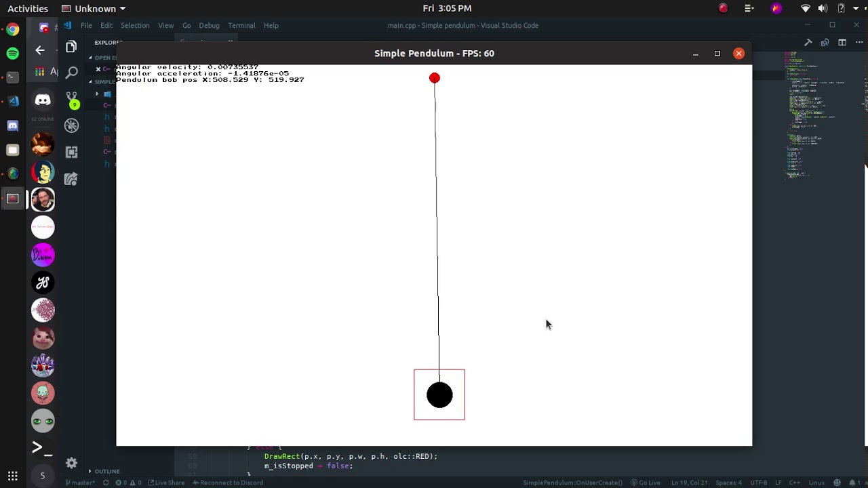Click the open changes icon in editor toolbar
This screenshot has width=868, height=488.
pyautogui.click(x=825, y=42)
